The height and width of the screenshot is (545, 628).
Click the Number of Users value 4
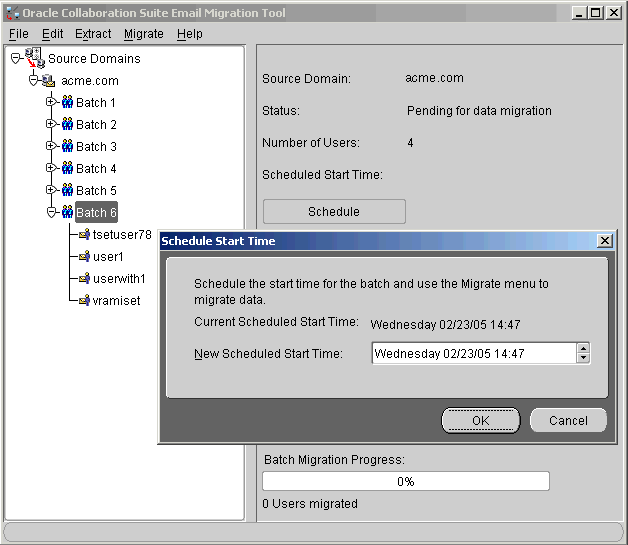point(410,143)
